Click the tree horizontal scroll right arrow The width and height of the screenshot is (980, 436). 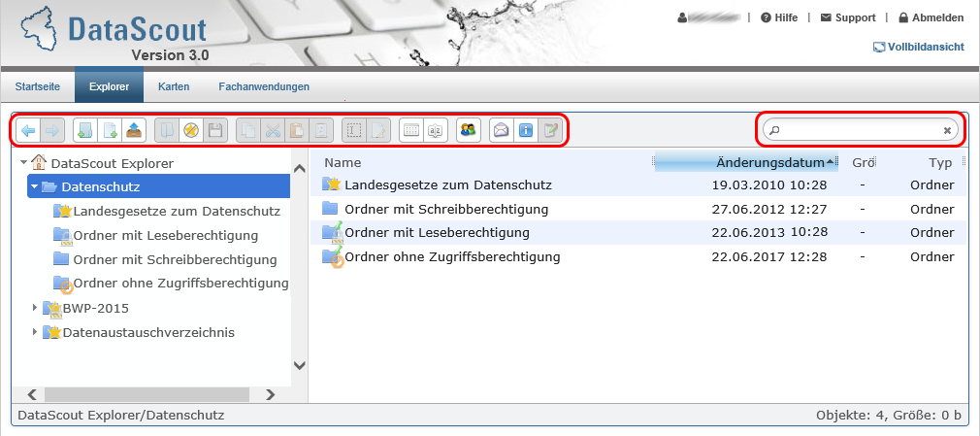[270, 394]
